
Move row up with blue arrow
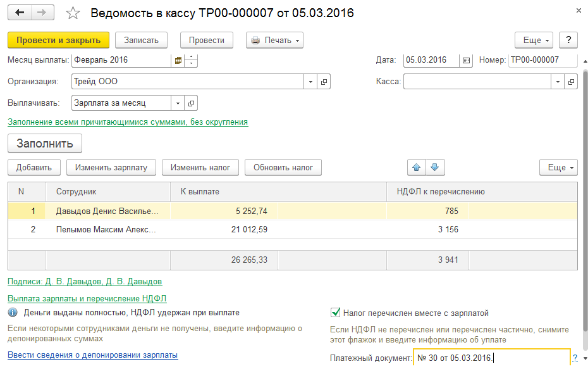[x=416, y=167]
